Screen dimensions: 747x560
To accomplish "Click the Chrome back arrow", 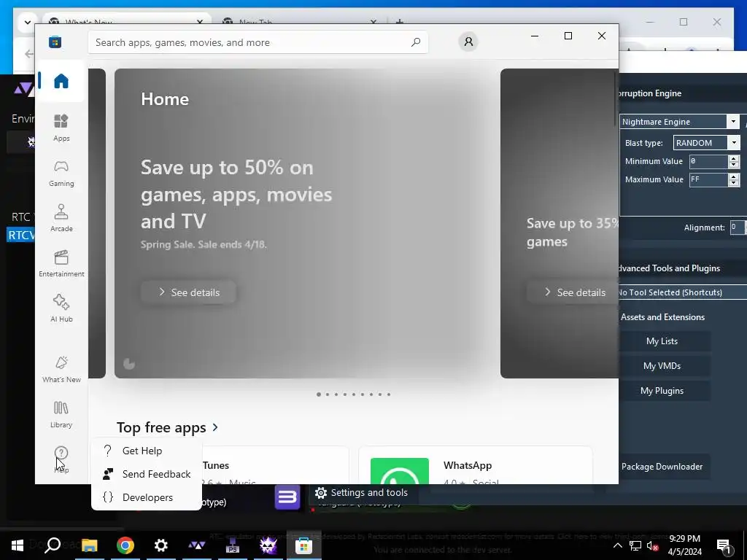I will tap(29, 53).
